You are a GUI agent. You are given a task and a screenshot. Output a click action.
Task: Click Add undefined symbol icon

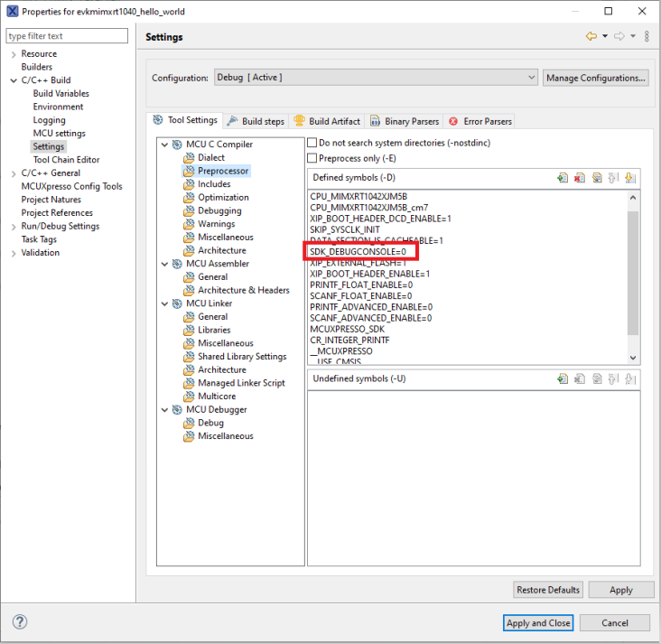(563, 378)
